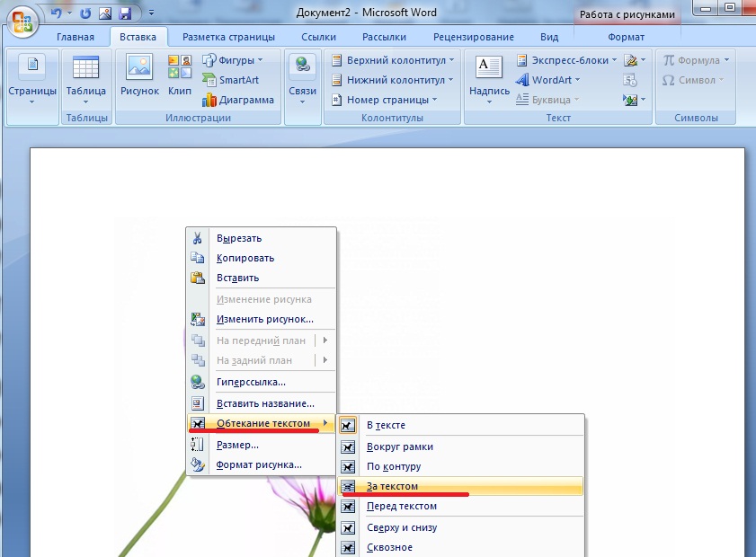Choose Вырезать from the context menu
This screenshot has height=557, width=756.
point(261,238)
